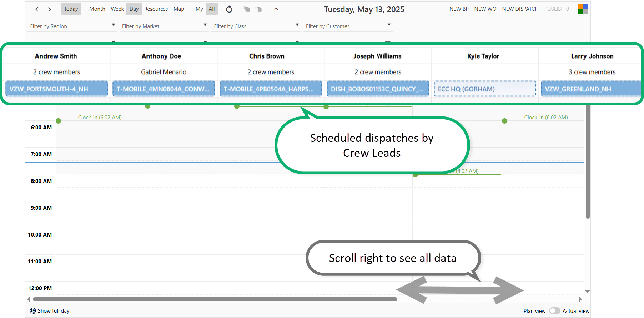
Task: Open ECC HQ (GORHAM) dispatch
Action: 485,89
